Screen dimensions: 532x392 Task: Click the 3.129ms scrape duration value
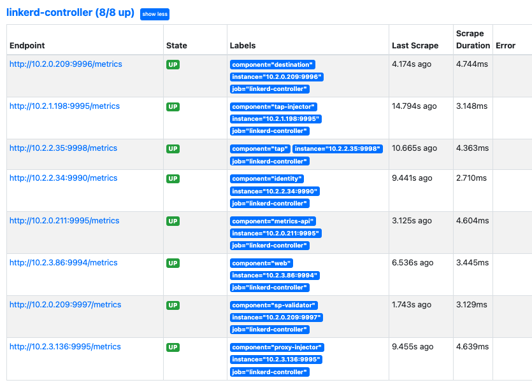pos(471,305)
